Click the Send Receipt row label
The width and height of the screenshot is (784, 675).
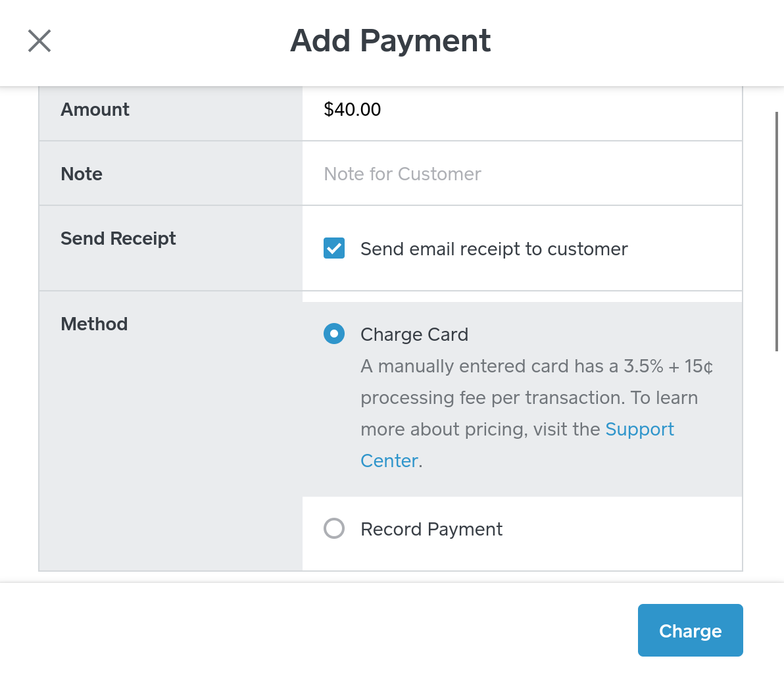pos(118,239)
